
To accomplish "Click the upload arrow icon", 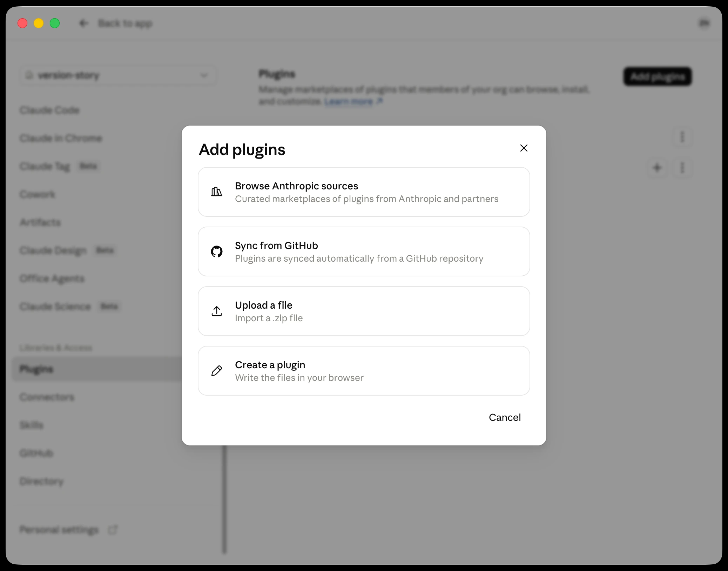I will coord(216,311).
